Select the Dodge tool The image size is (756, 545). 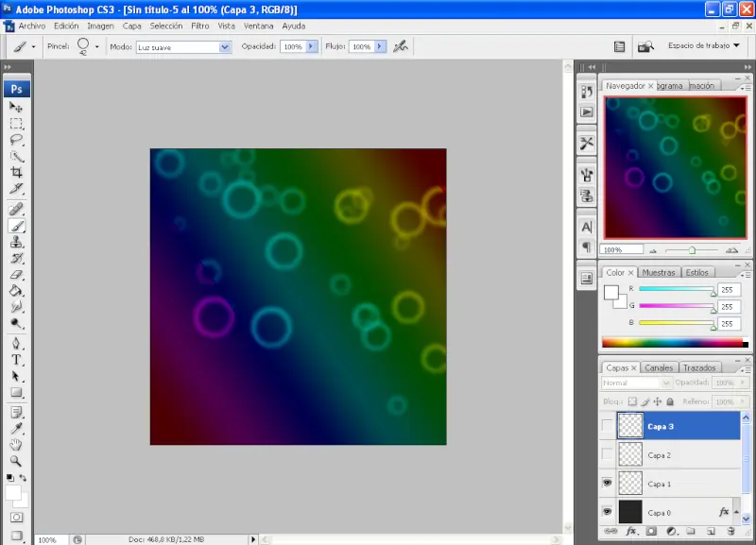click(16, 323)
